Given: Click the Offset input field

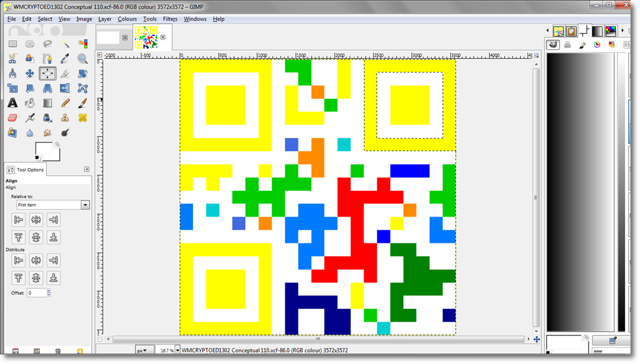Looking at the screenshot, I should pyautogui.click(x=37, y=292).
